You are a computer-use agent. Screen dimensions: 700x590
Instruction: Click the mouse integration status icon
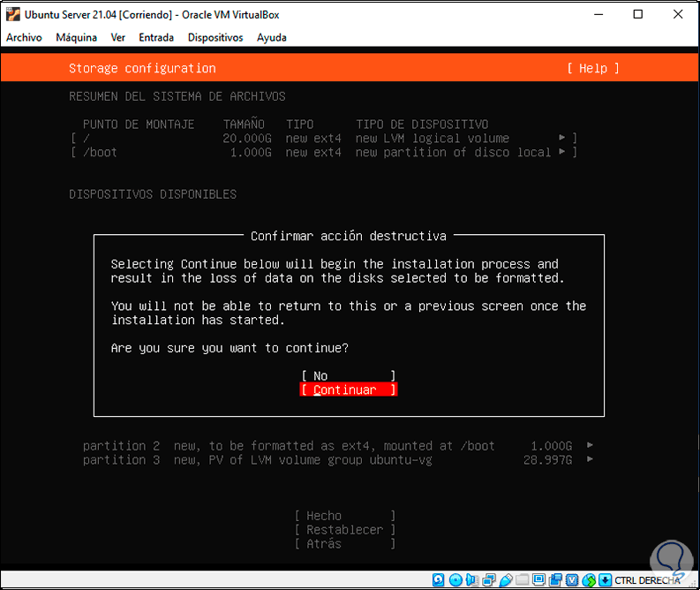(x=589, y=579)
